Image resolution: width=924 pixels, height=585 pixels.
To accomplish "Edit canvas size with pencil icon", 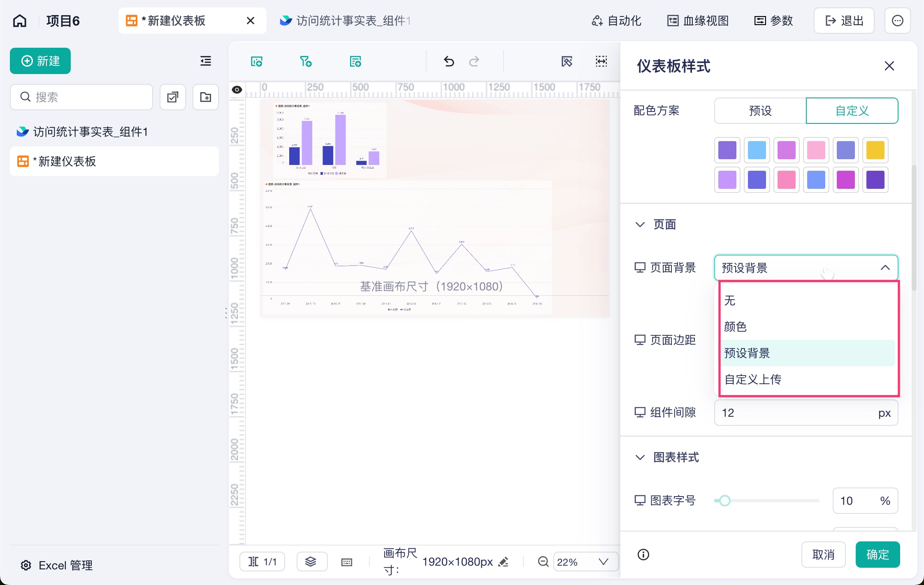I will [503, 562].
